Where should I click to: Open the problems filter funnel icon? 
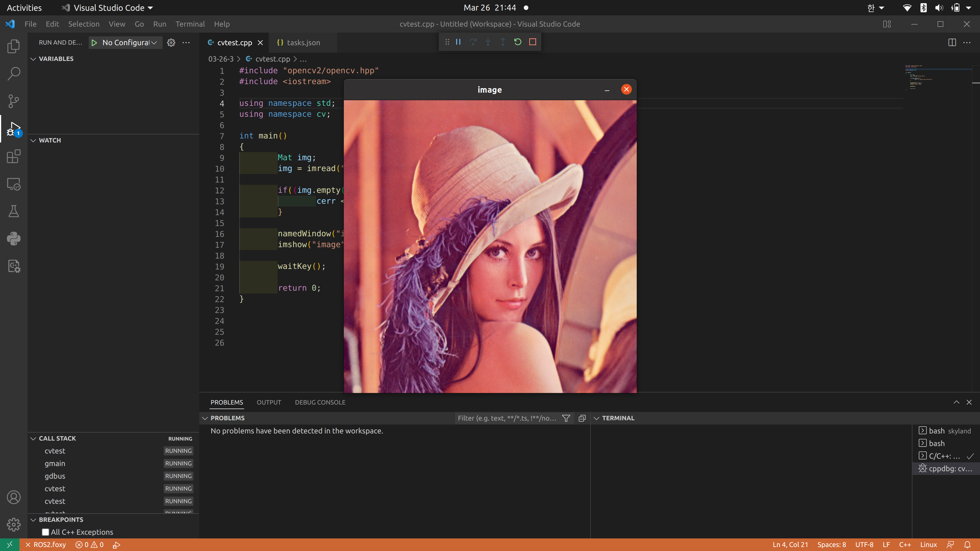point(566,418)
